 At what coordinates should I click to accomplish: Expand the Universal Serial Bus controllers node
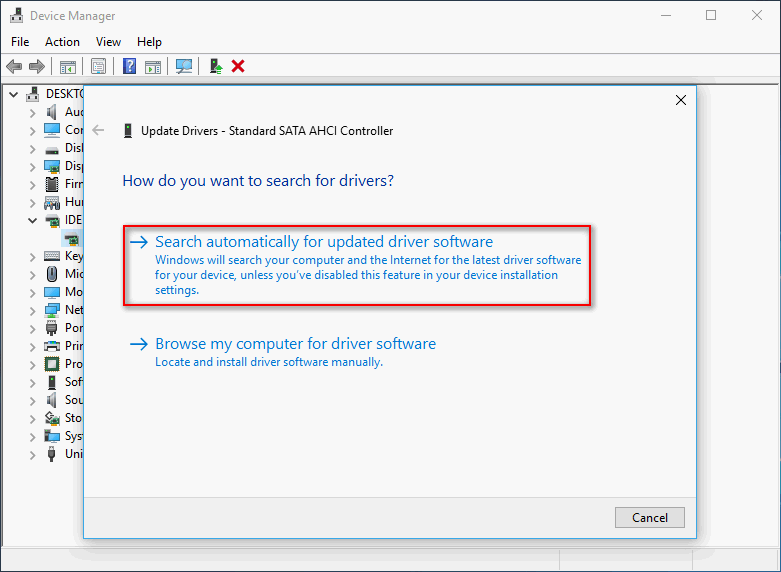click(x=32, y=454)
